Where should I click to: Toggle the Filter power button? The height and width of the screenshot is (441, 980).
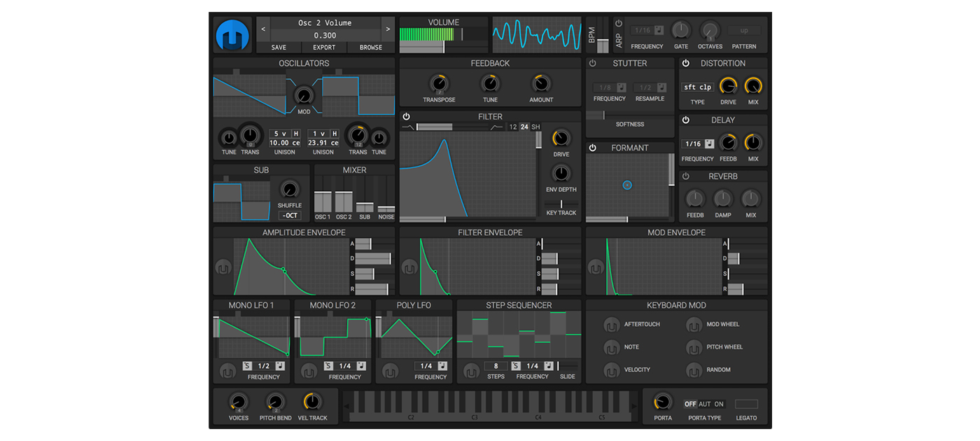407,117
